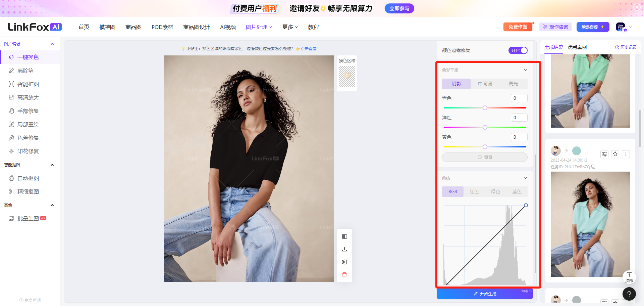Select the RGB curve channel

tap(453, 191)
